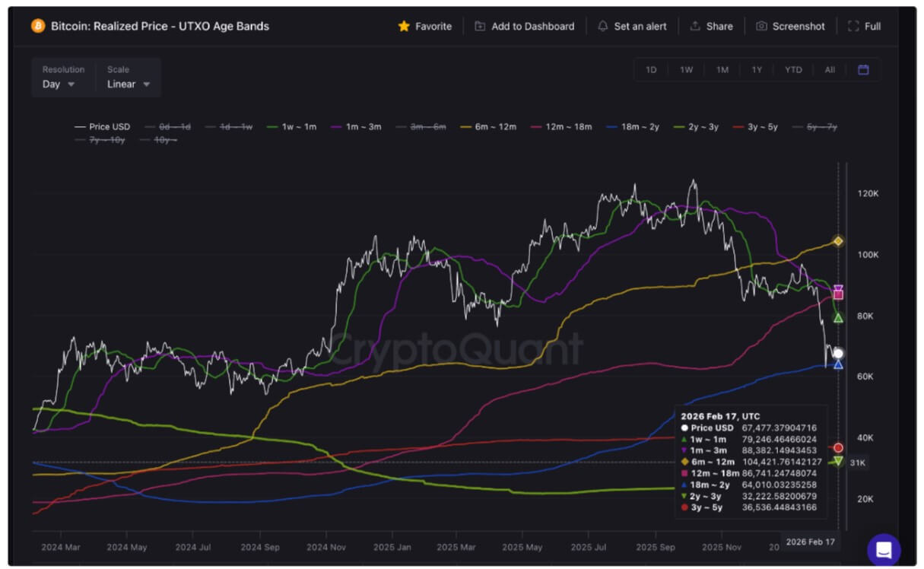Viewport: 924px width, 569px height.
Task: Click the Favorite star icon
Action: [404, 26]
